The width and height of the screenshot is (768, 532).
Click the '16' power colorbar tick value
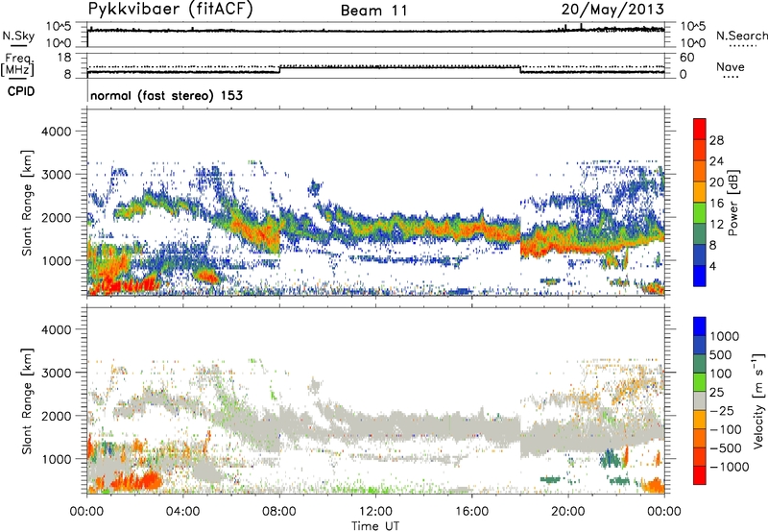click(x=716, y=204)
